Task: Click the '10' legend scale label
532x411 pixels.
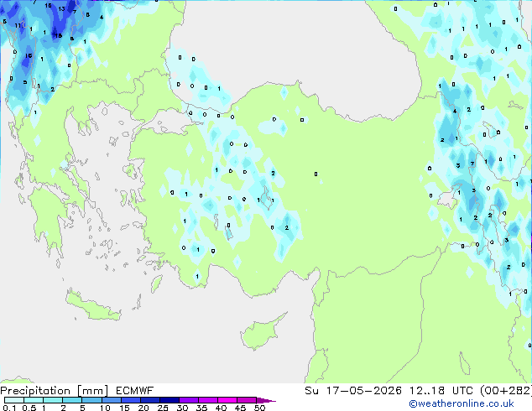Action: [105, 408]
